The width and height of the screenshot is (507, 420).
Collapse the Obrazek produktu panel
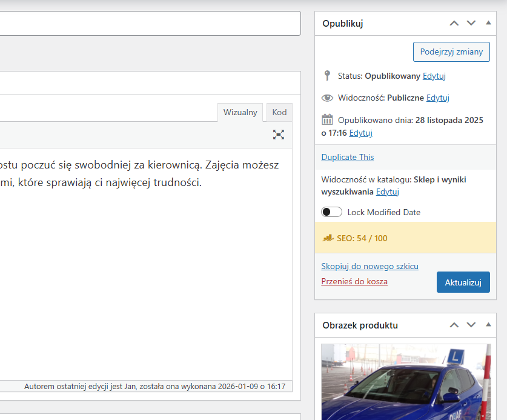[x=488, y=325]
